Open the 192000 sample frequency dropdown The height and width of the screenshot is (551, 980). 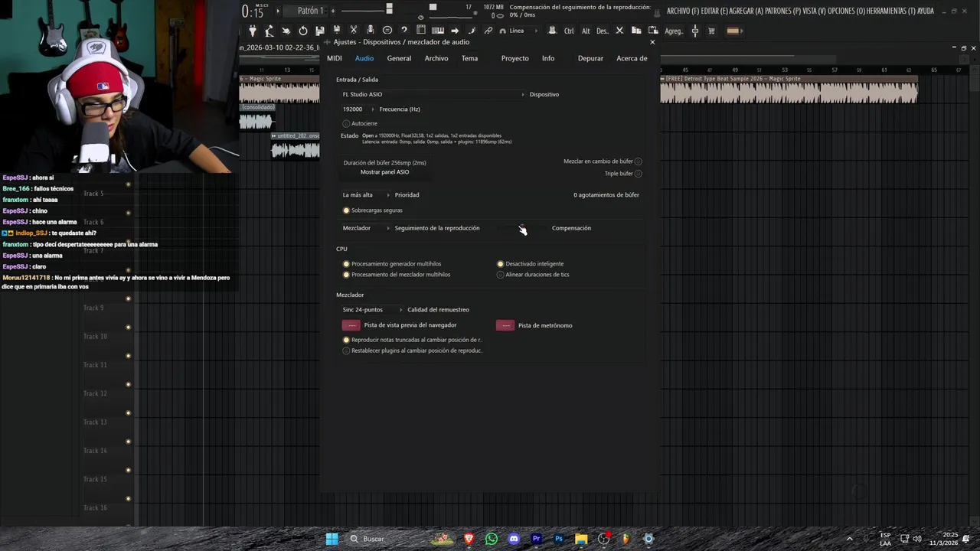(x=358, y=109)
